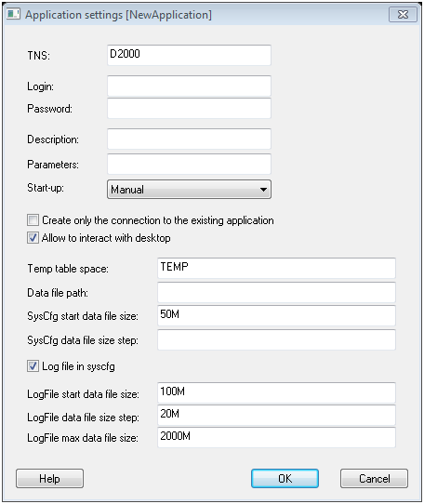This screenshot has width=424, height=504.
Task: Close the Application settings dialog
Action: [x=403, y=15]
